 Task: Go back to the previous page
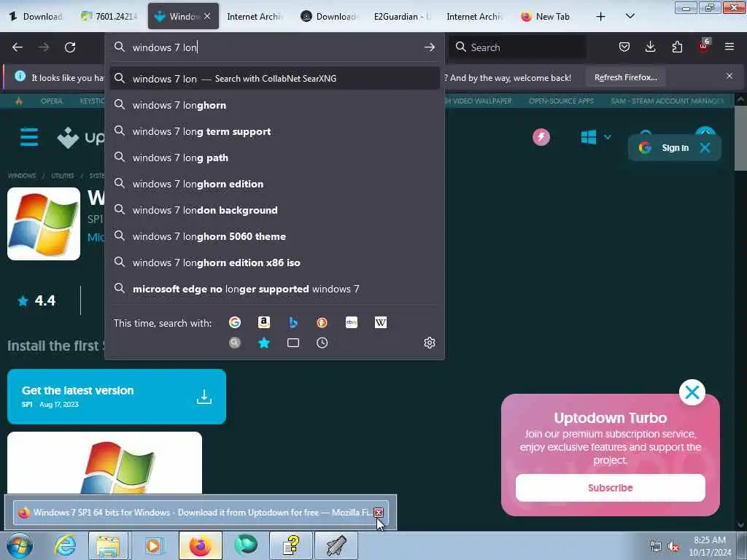[18, 47]
